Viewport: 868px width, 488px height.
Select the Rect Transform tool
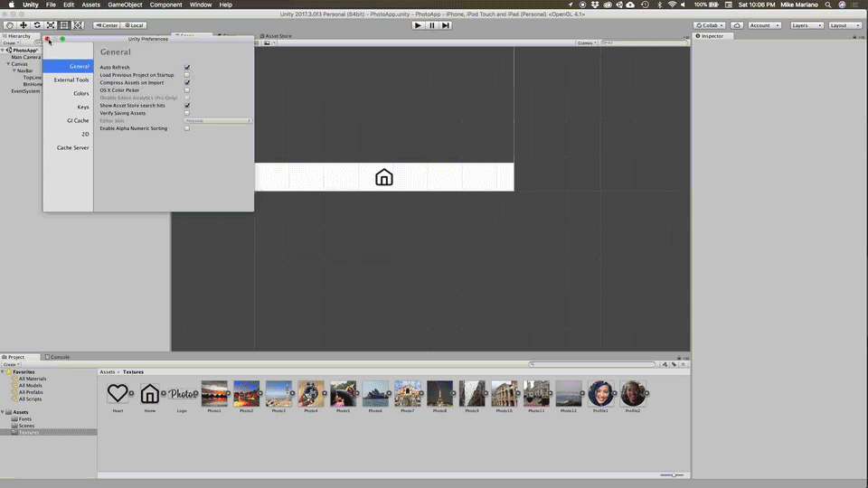tap(64, 25)
